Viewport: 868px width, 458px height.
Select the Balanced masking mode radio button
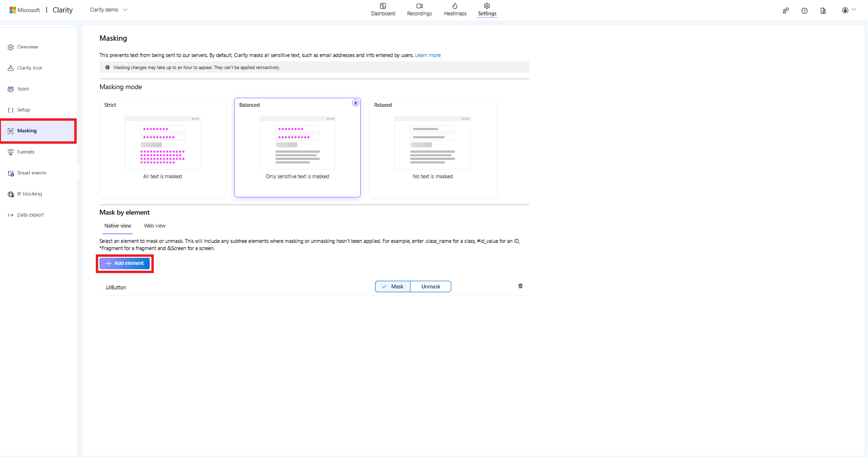pos(355,103)
